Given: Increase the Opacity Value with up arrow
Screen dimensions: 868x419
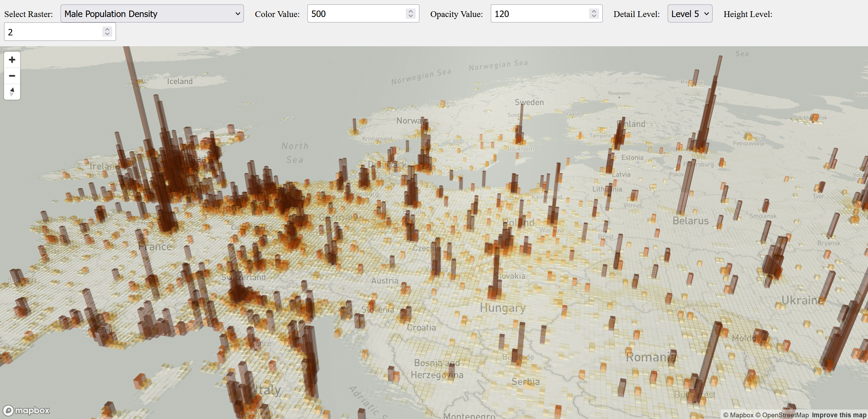Looking at the screenshot, I should (594, 11).
